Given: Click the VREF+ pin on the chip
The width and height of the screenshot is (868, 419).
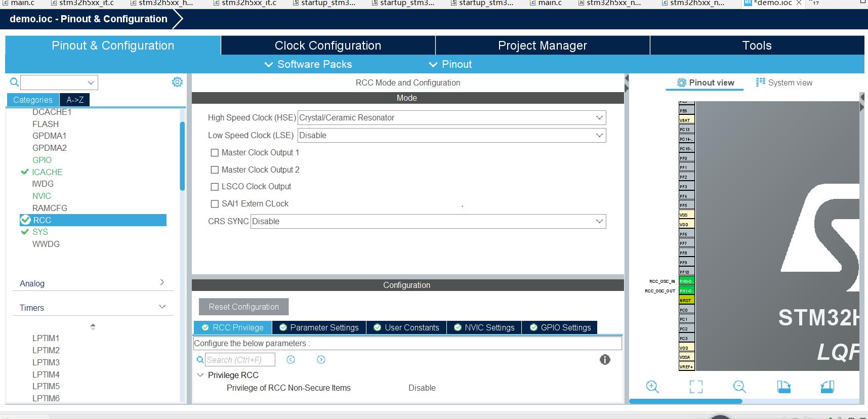Looking at the screenshot, I should tap(686, 367).
